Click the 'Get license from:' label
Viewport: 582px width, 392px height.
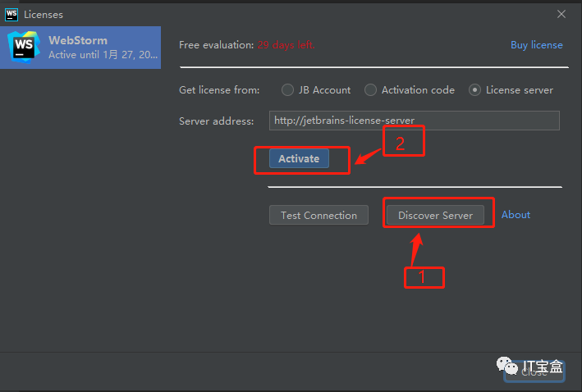(219, 90)
